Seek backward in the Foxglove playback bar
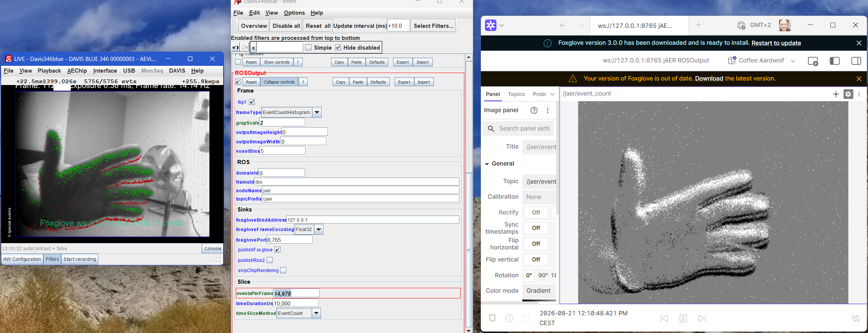The width and height of the screenshot is (868, 333). (664, 318)
